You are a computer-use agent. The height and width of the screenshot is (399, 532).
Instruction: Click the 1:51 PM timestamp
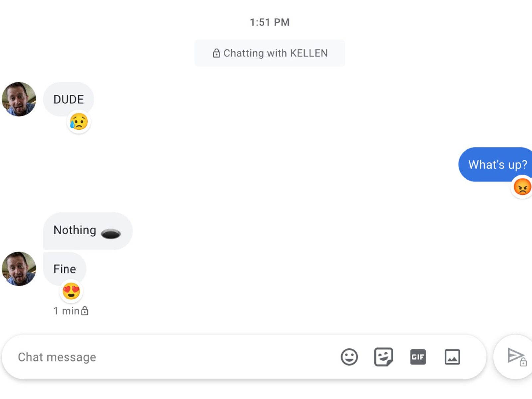270,22
